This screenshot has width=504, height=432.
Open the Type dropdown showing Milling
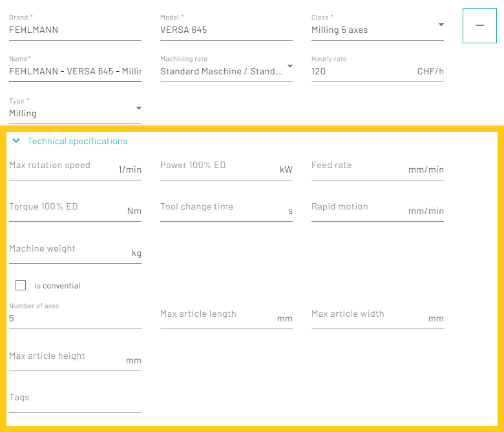click(x=75, y=113)
